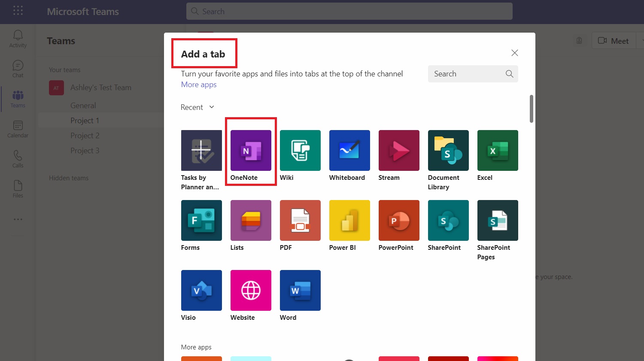Open the General channel
Image resolution: width=644 pixels, height=361 pixels.
tap(83, 106)
